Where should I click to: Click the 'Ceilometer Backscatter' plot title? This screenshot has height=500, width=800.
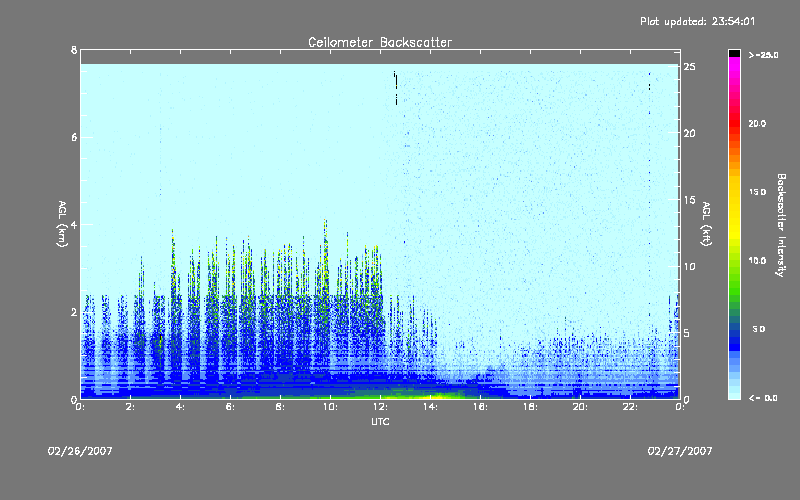point(380,42)
